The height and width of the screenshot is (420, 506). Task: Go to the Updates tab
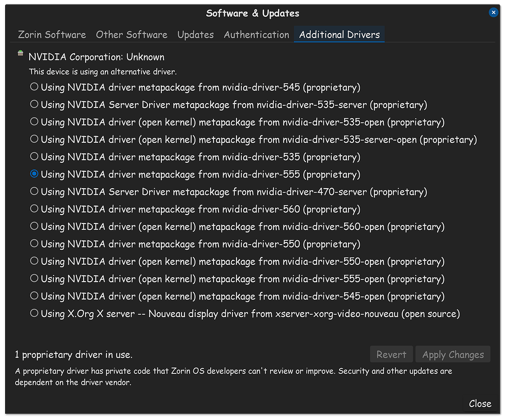[x=195, y=34]
